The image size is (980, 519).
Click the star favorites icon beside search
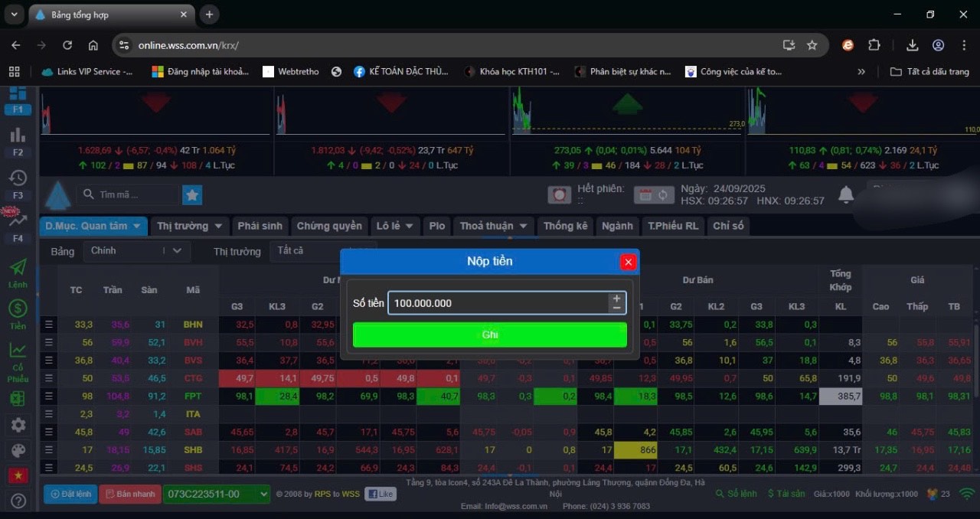(192, 195)
